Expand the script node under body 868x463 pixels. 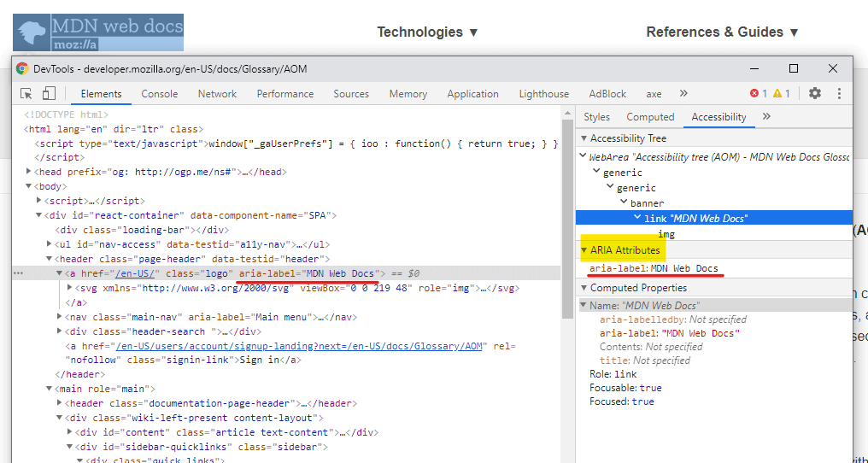[x=38, y=201]
